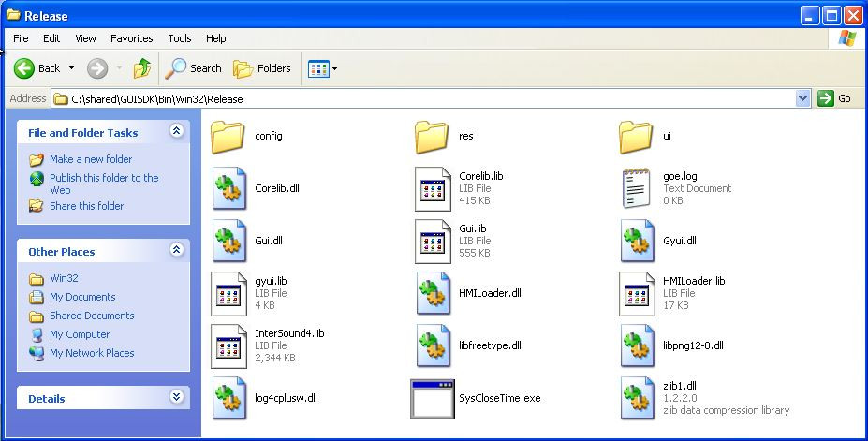This screenshot has width=868, height=441.
Task: Open the File menu
Action: click(x=21, y=38)
